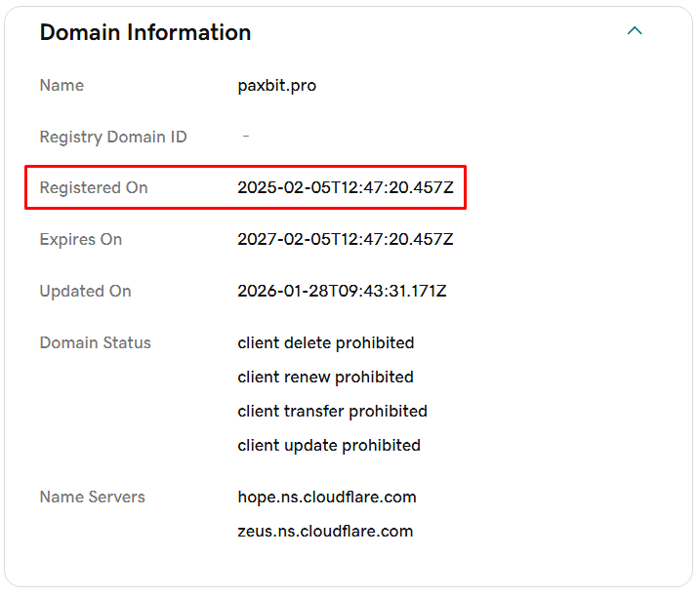
Task: Click the Name field label
Action: click(62, 86)
